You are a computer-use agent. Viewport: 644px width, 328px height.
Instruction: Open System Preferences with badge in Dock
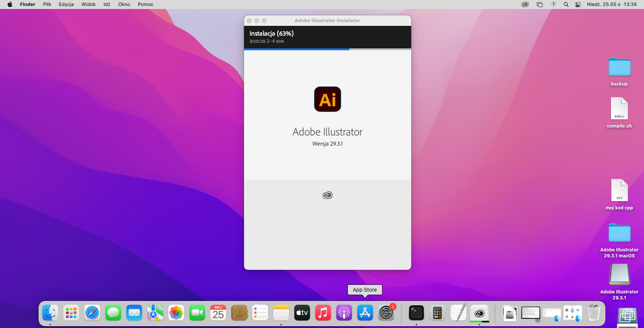coord(386,313)
